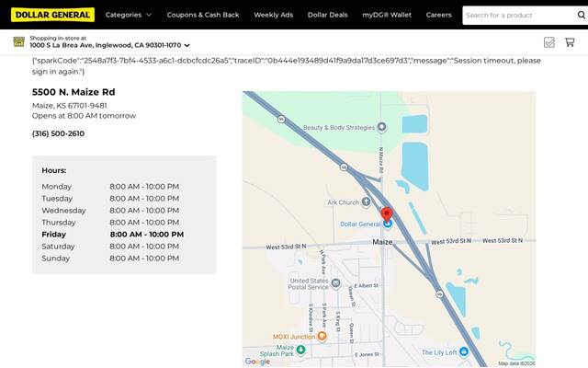Click the Maize city label on map
The width and height of the screenshot is (588, 368).
382,242
